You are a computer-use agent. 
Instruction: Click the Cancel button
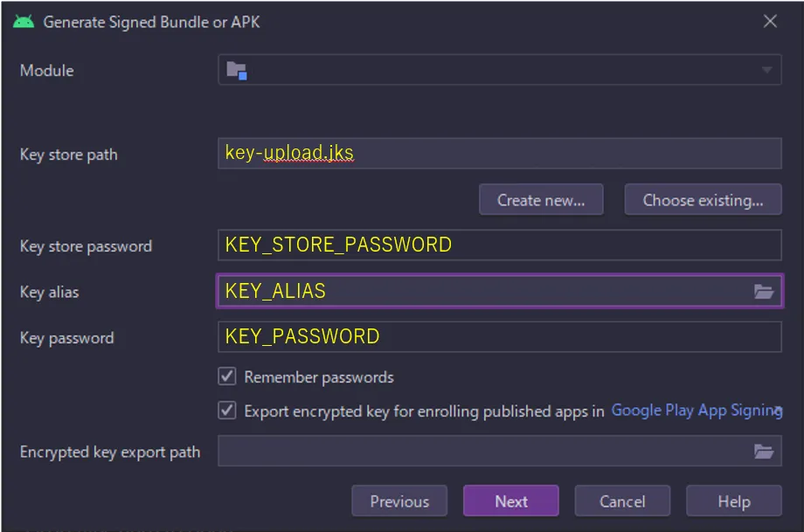(x=622, y=501)
